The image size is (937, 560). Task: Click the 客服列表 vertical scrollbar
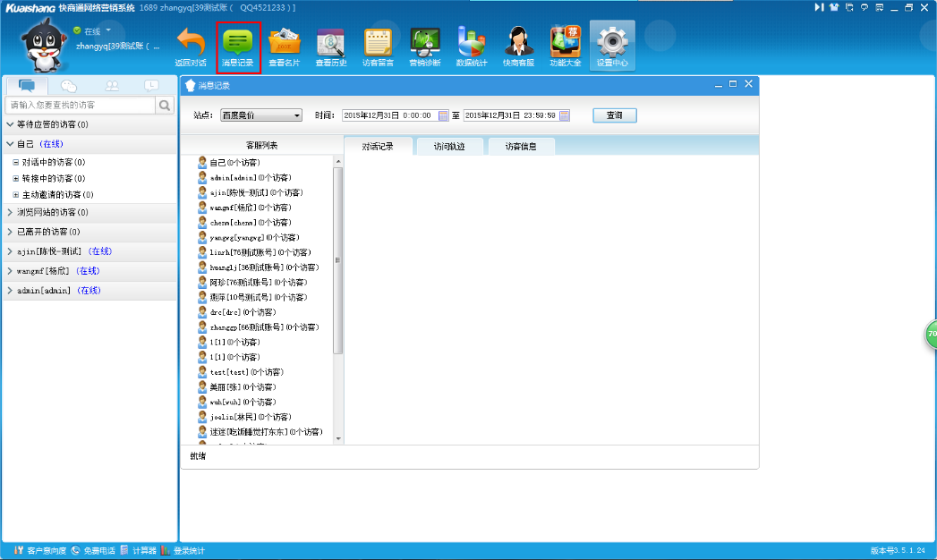(337, 259)
